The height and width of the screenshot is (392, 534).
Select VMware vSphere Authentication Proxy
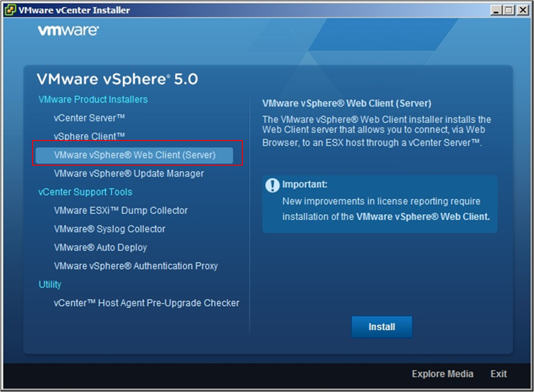coord(136,265)
